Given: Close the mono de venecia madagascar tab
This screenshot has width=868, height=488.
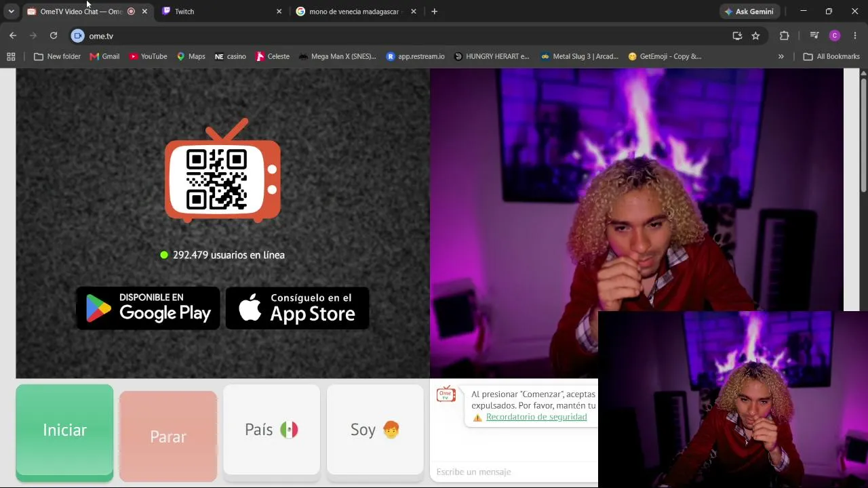Looking at the screenshot, I should [413, 12].
